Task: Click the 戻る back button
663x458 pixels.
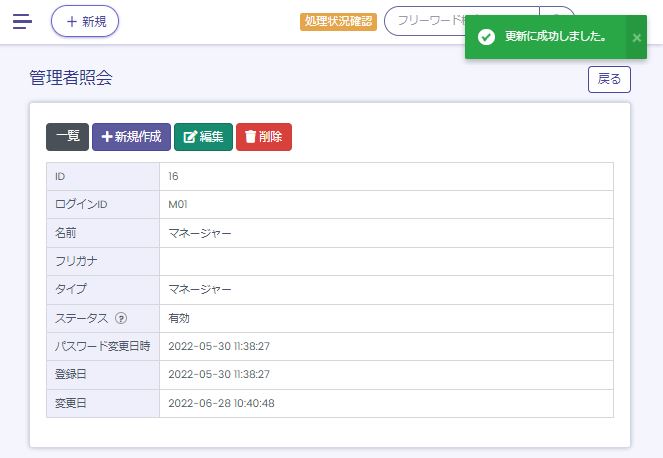Action: tap(608, 79)
